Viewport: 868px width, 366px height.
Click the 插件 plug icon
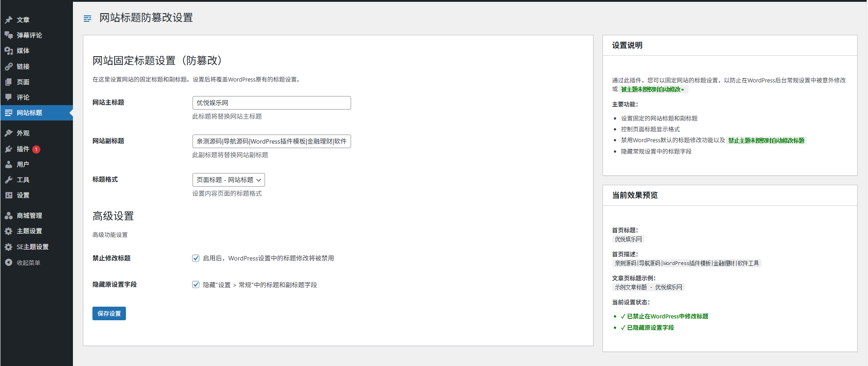9,149
